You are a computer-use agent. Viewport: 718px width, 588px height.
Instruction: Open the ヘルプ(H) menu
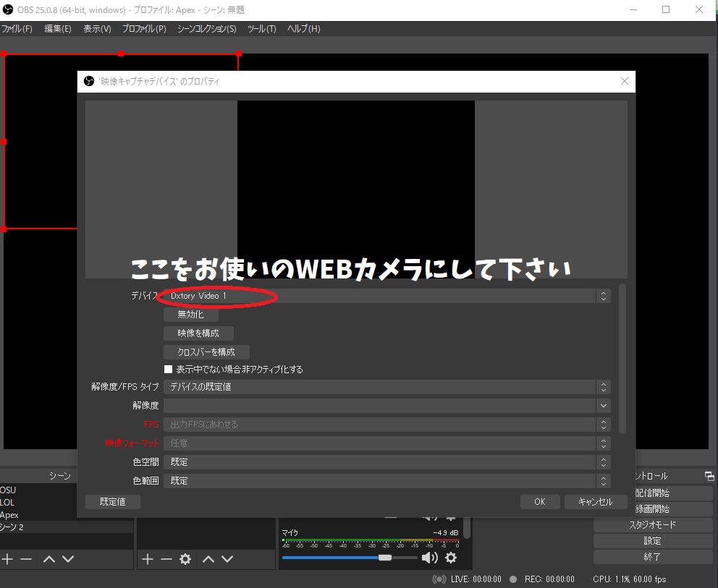303,29
